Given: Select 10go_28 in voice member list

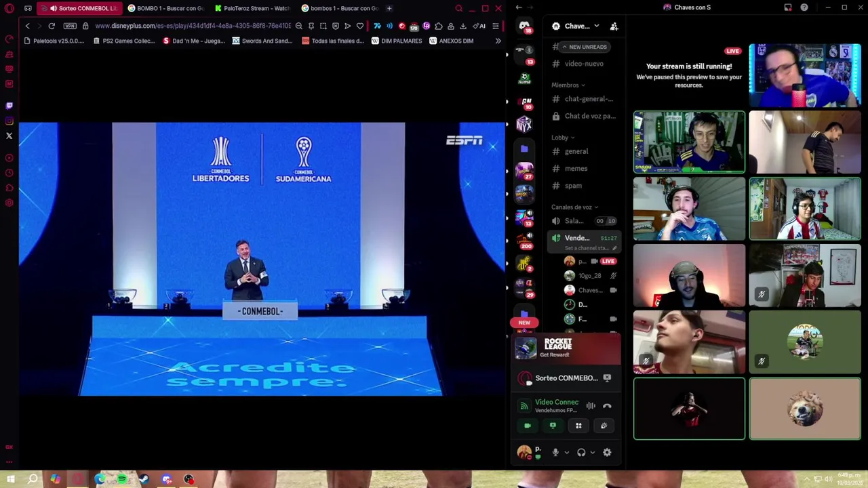Looking at the screenshot, I should (x=590, y=275).
